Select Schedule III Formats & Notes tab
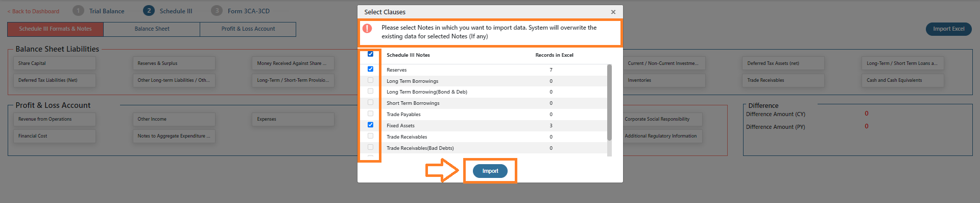Image resolution: width=980 pixels, height=203 pixels. tap(55, 29)
